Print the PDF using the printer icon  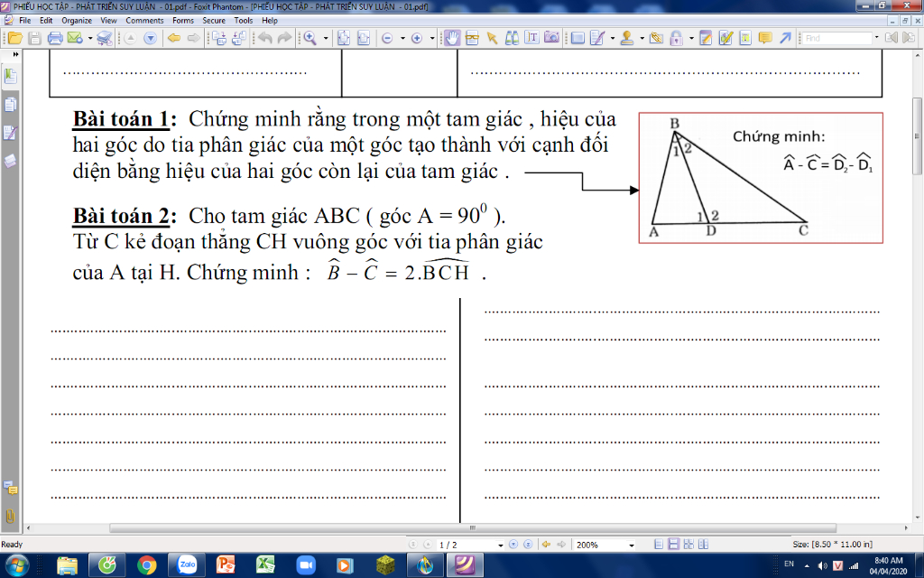click(55, 38)
